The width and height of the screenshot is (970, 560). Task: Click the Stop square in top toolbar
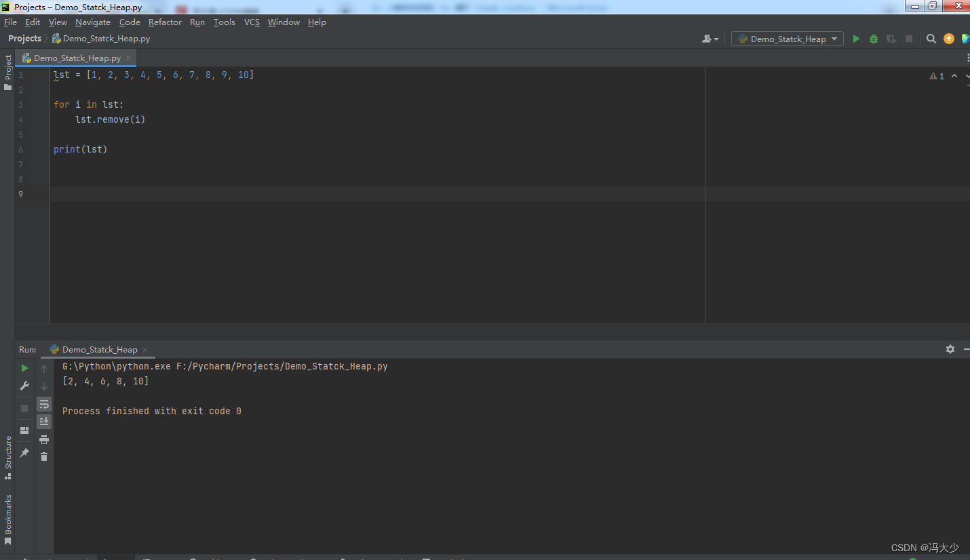[909, 39]
